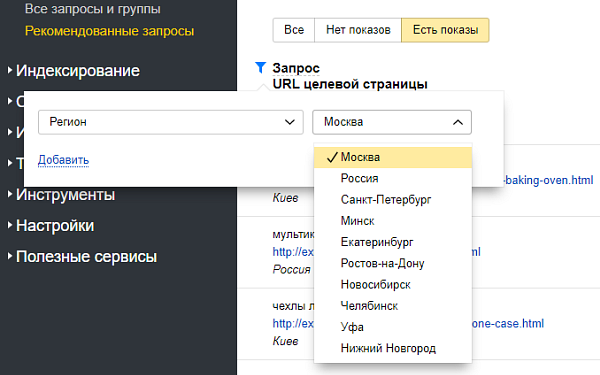Switch to Нет показов filter

pos(358,30)
